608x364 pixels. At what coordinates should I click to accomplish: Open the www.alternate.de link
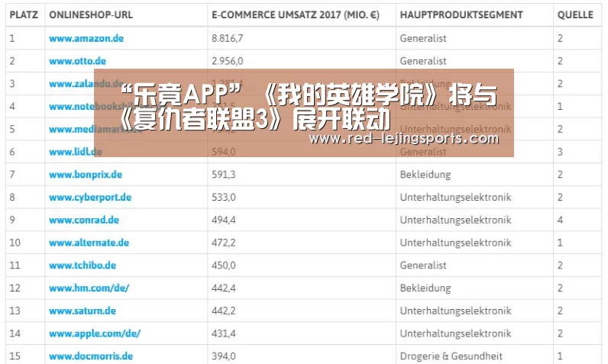(x=89, y=243)
